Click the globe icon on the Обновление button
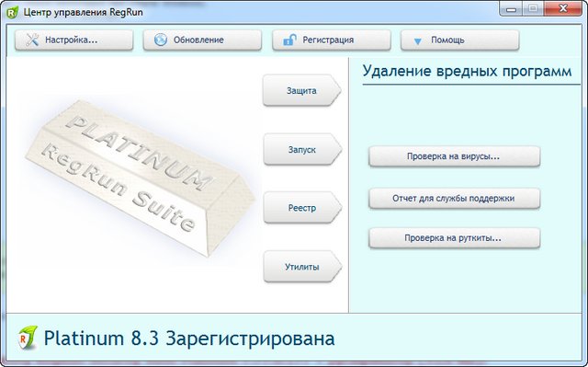Screen dimensions: 588x367 coord(161,40)
